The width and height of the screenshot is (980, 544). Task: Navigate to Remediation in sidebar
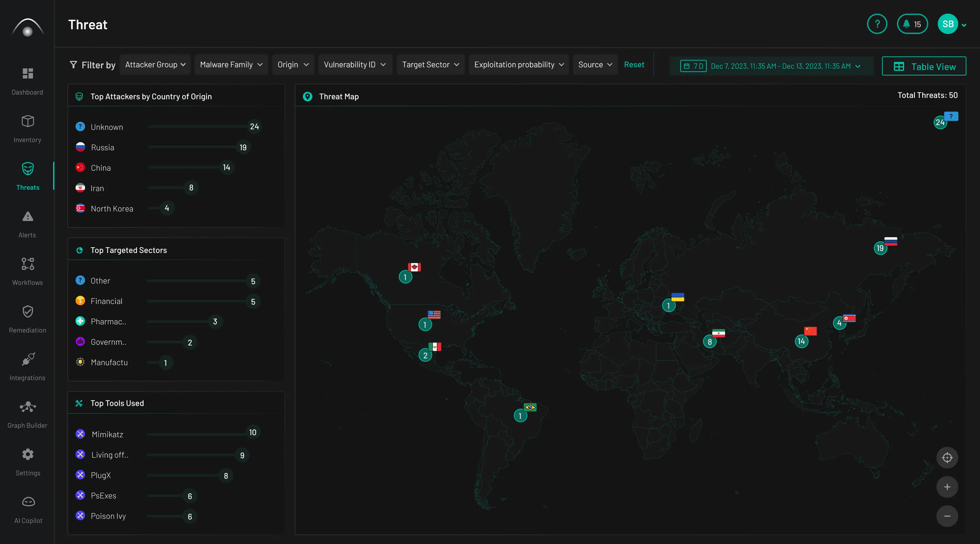click(27, 319)
